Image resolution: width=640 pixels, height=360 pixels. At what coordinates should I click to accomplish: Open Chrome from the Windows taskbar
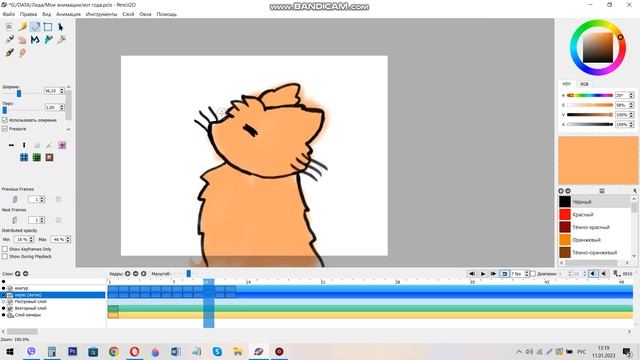tap(114, 351)
